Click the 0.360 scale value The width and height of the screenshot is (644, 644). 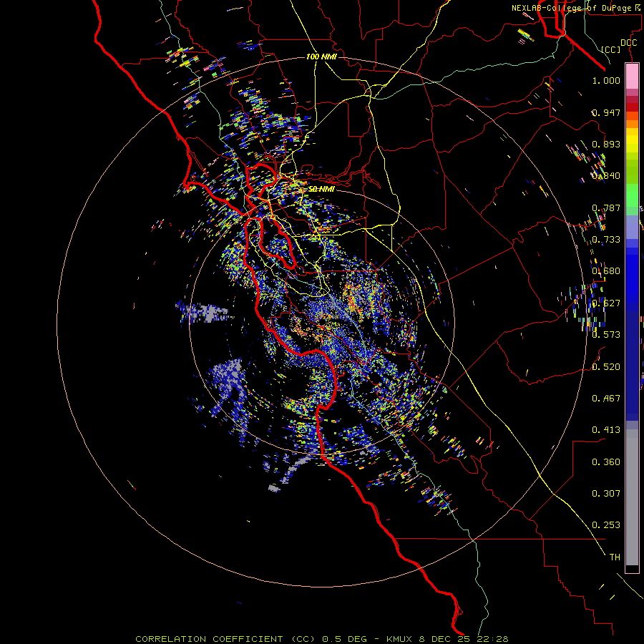(x=606, y=462)
